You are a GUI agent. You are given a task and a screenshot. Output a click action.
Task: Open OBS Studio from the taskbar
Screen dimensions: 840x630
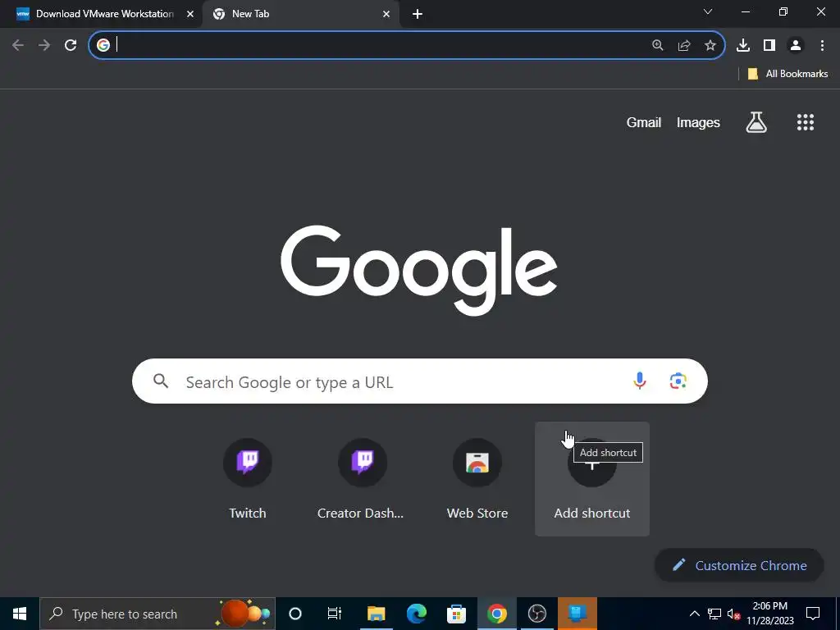tap(536, 614)
